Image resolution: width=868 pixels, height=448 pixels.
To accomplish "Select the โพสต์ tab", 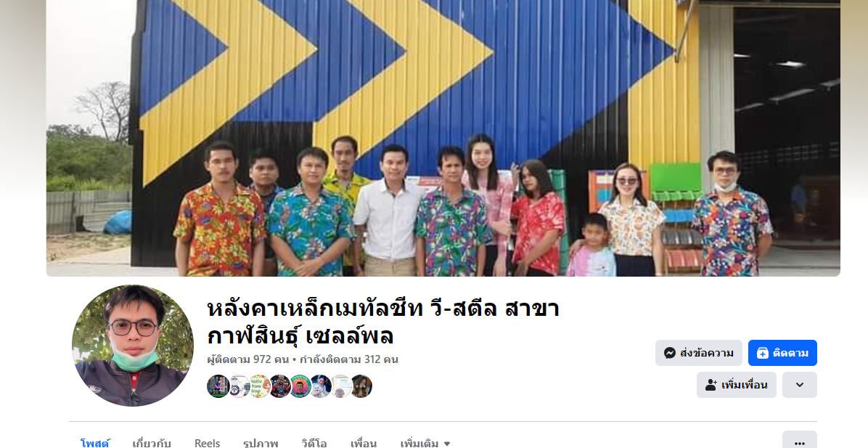I will 94,443.
